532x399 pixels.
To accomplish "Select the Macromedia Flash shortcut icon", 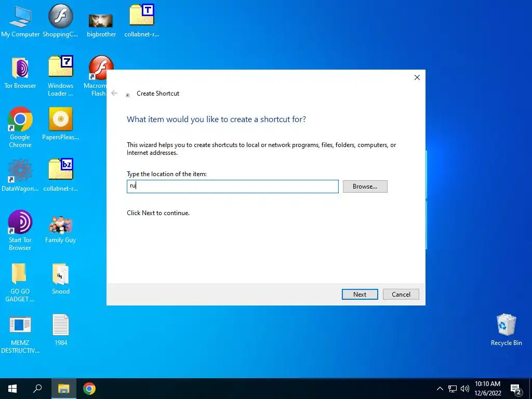I will (100, 67).
